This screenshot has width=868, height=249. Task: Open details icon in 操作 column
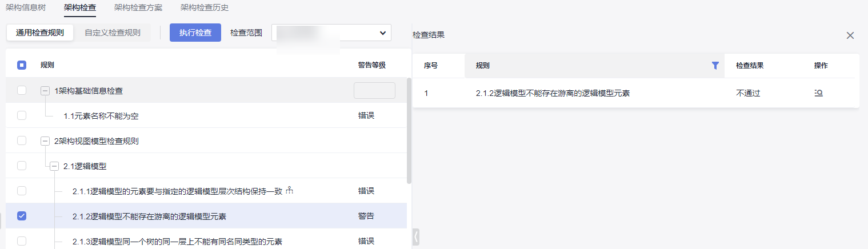818,93
